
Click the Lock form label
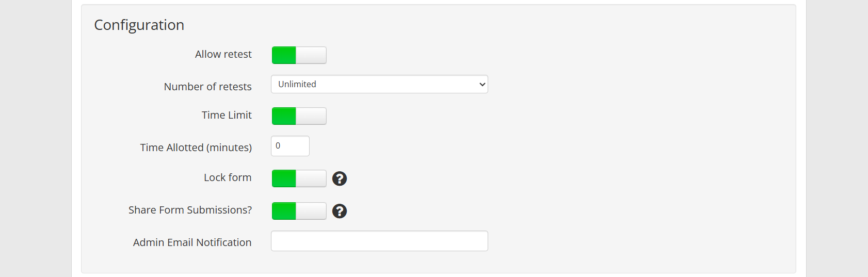click(227, 177)
